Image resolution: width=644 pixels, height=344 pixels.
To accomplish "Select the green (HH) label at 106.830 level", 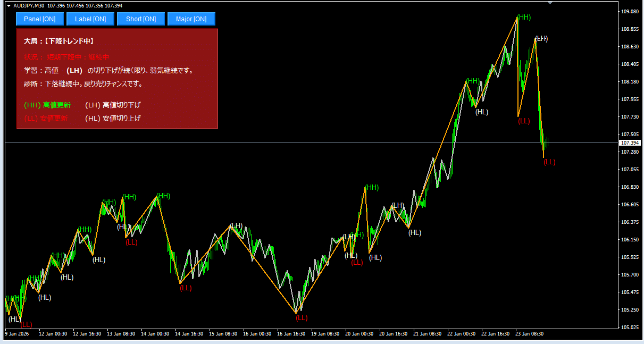I will 372,187.
